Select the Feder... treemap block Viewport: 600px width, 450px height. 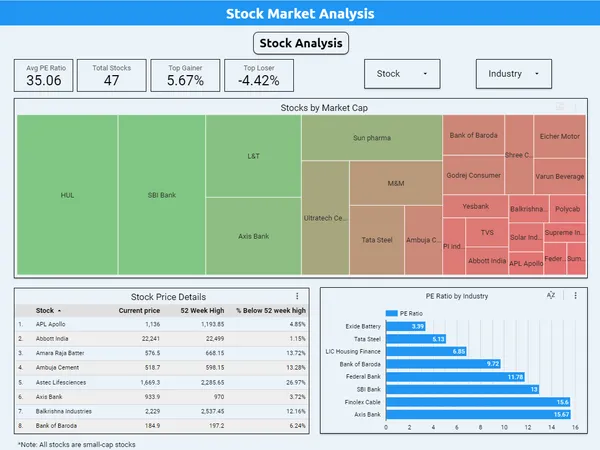click(x=555, y=259)
